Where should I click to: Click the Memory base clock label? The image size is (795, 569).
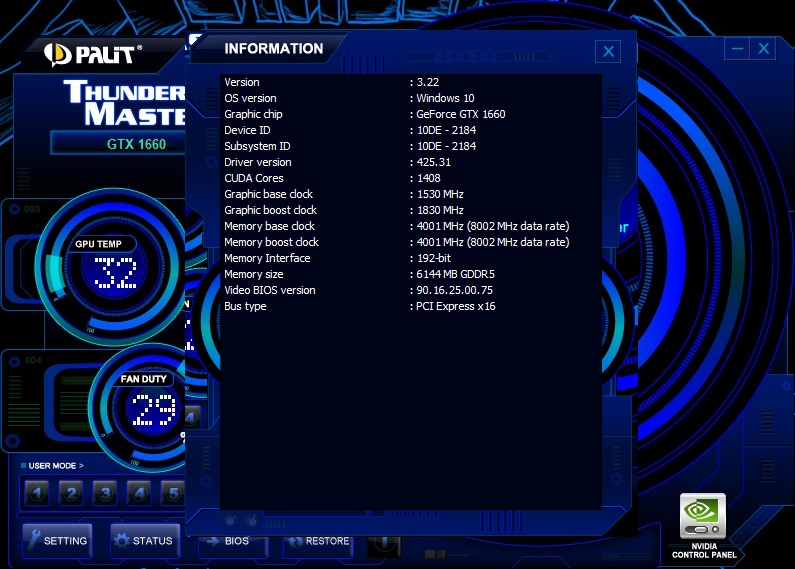[x=269, y=226]
